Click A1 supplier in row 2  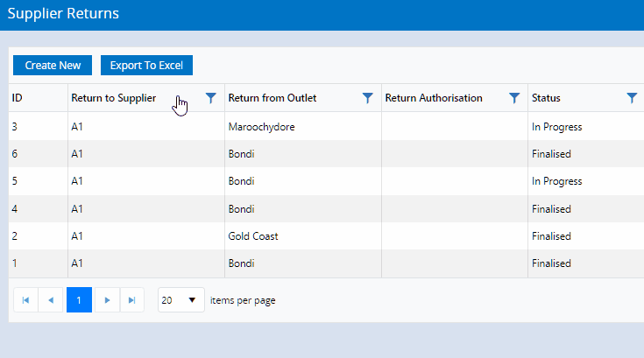click(x=77, y=236)
